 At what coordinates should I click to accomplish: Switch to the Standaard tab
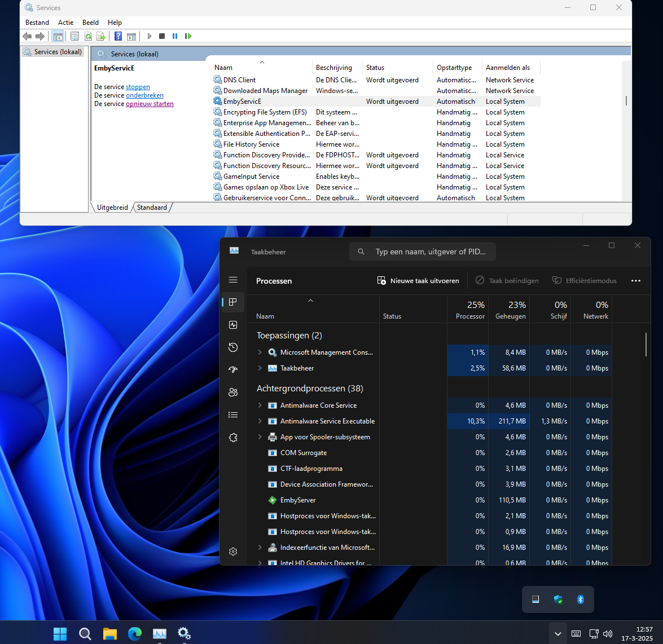[x=152, y=208]
